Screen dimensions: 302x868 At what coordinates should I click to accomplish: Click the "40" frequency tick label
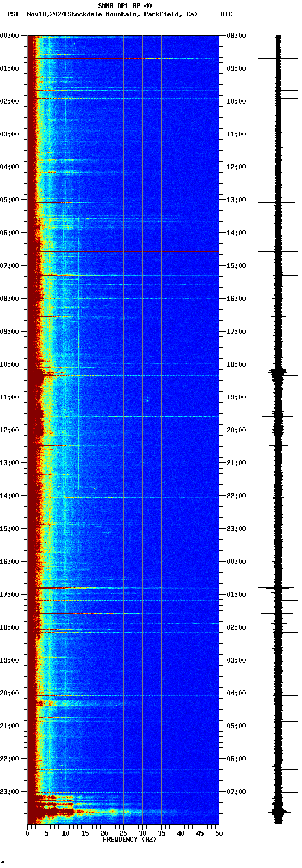(x=181, y=833)
